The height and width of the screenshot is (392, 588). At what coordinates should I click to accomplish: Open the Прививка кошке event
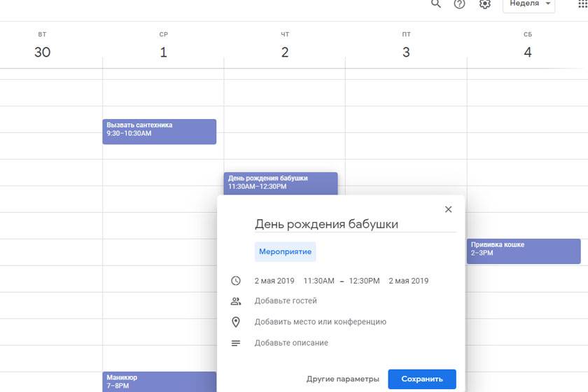pyautogui.click(x=523, y=251)
